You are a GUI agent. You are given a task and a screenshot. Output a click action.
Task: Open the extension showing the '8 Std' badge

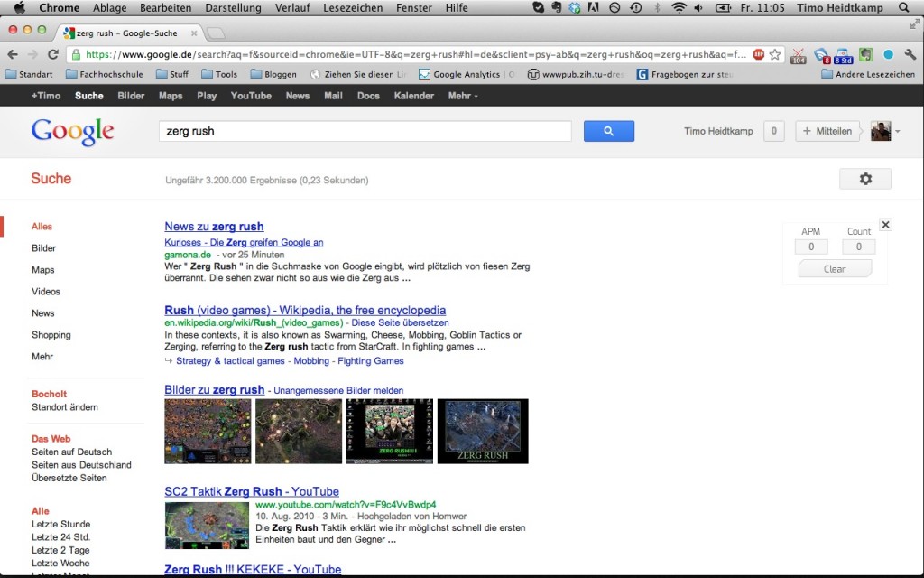(843, 56)
